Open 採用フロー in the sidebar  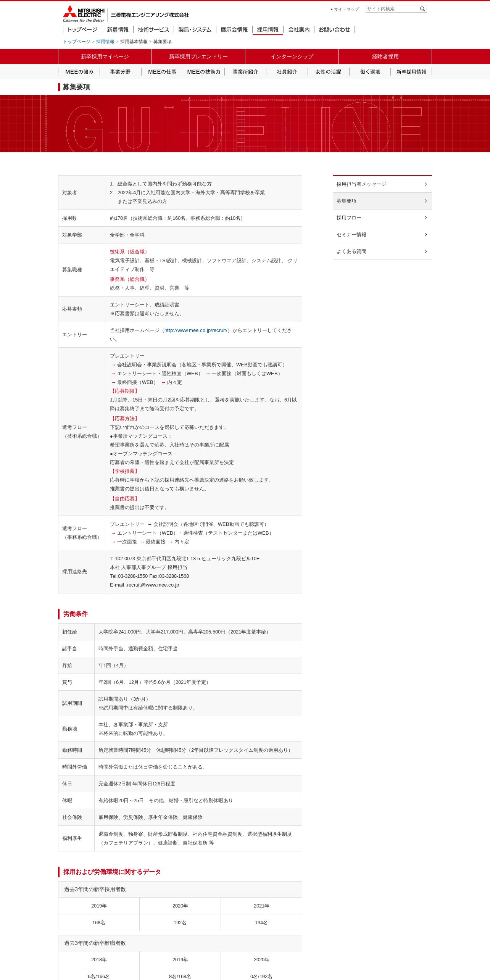[x=382, y=218]
